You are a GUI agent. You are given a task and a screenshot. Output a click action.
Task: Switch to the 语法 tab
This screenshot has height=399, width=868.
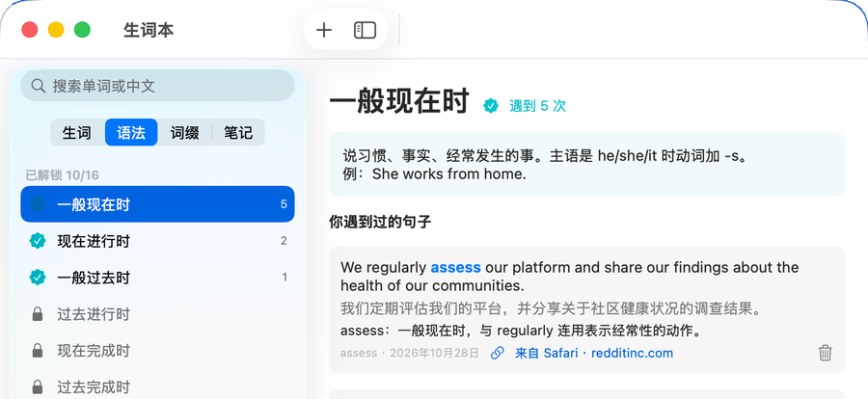click(x=131, y=133)
